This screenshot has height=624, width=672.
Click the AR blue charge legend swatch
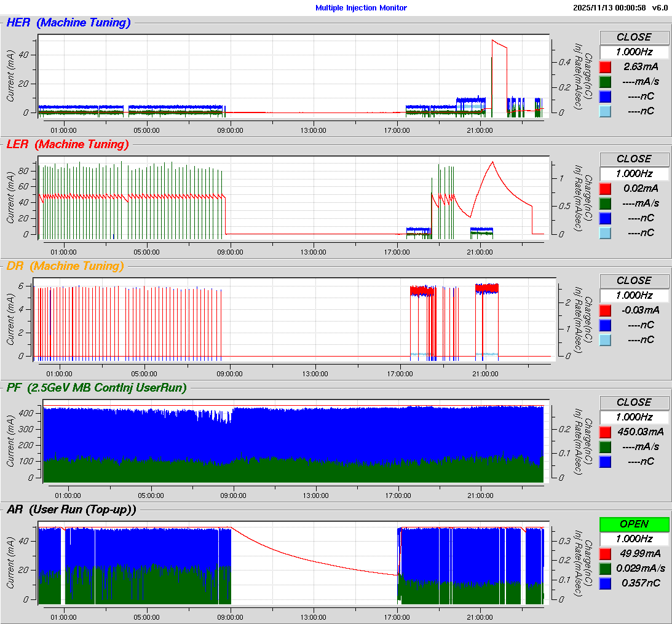point(606,583)
